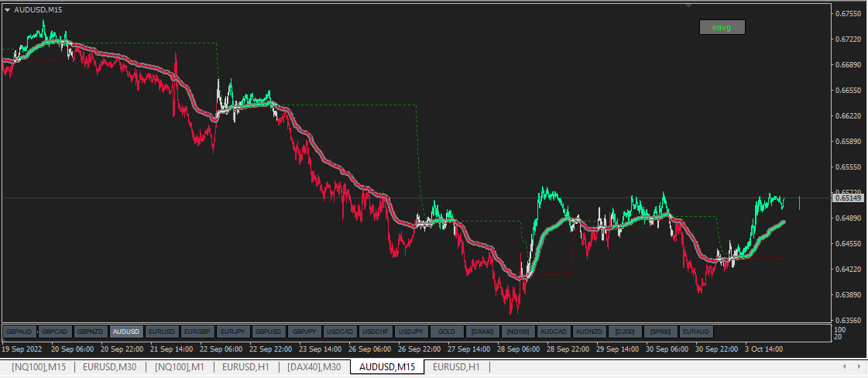Click the green eavg button

[722, 27]
